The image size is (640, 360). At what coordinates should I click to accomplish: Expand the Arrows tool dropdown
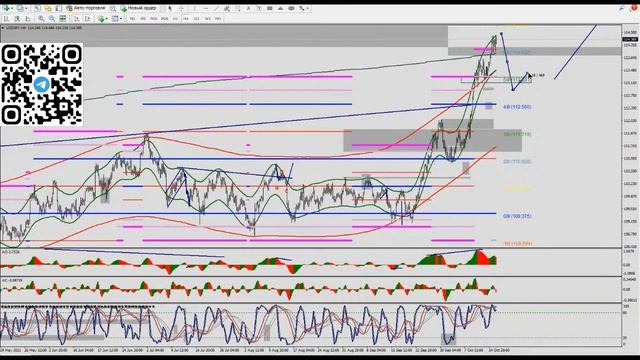click(x=307, y=8)
